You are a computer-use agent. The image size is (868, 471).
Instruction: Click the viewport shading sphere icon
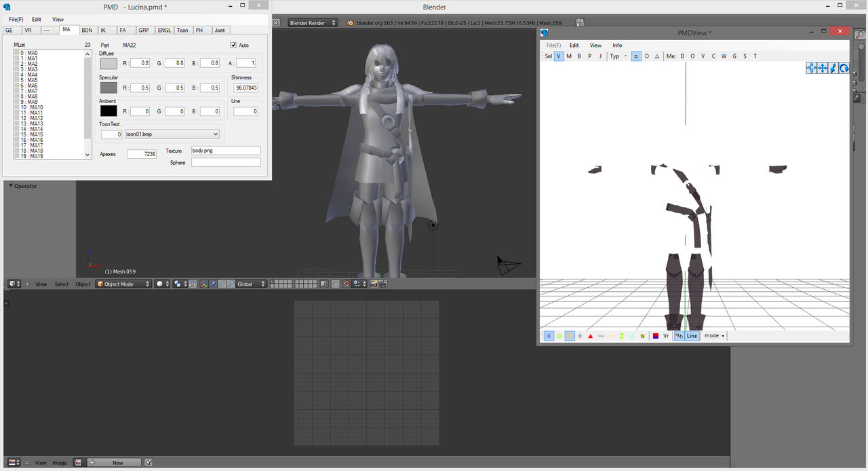[x=159, y=284]
